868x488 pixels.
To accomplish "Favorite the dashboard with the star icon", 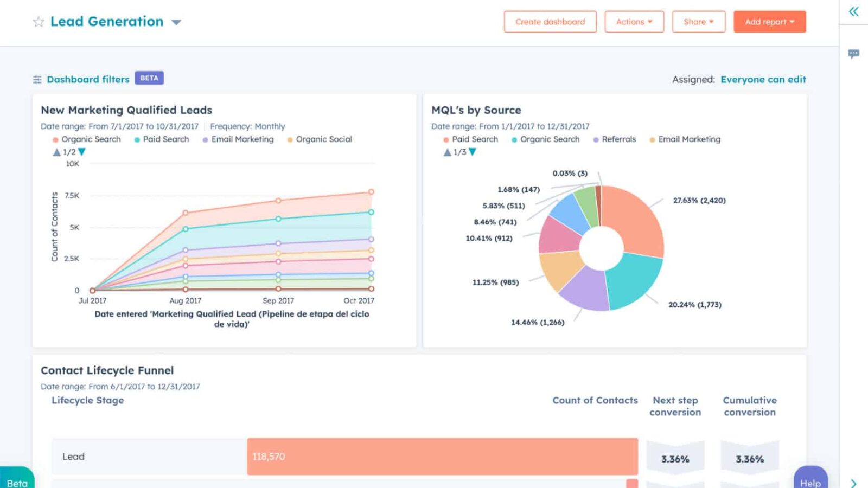I will pos(38,22).
